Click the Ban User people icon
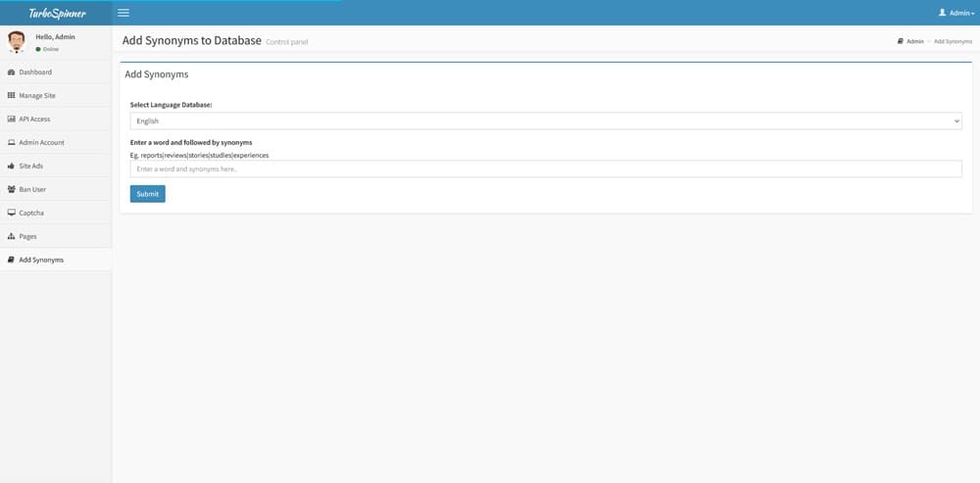Screen dimensions: 980x483 [x=11, y=189]
